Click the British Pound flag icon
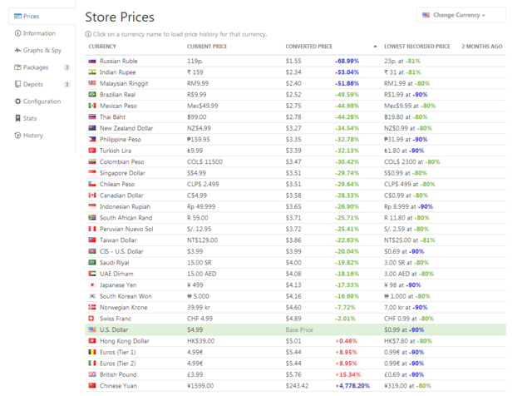532x396 pixels. point(91,374)
